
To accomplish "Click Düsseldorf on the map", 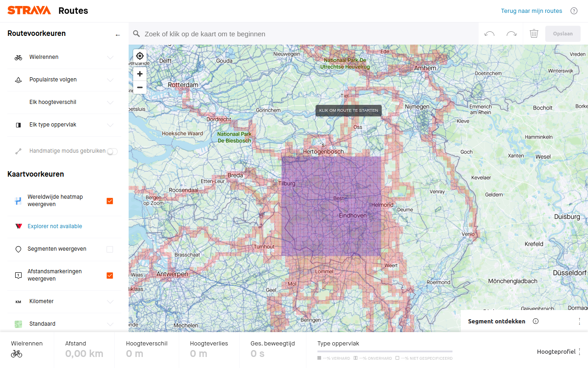I will pos(570,273).
